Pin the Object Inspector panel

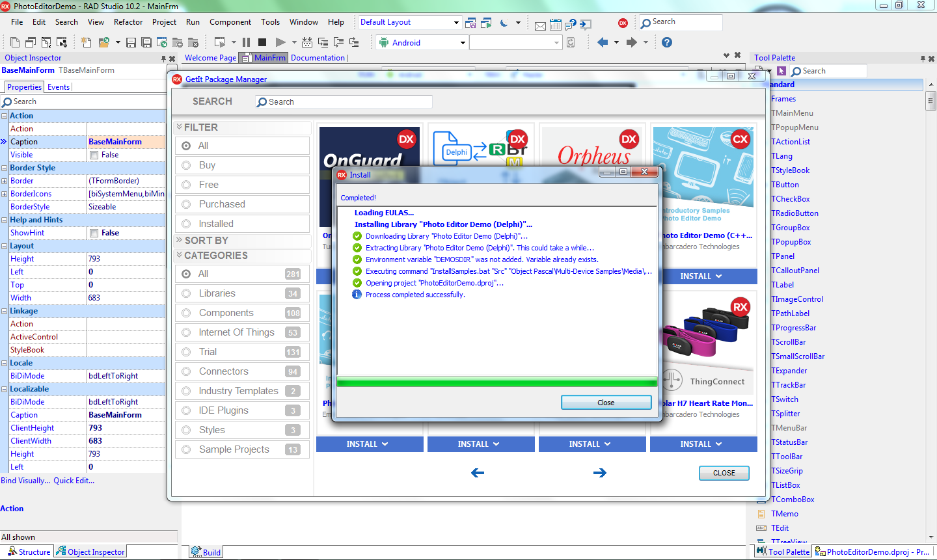click(163, 59)
